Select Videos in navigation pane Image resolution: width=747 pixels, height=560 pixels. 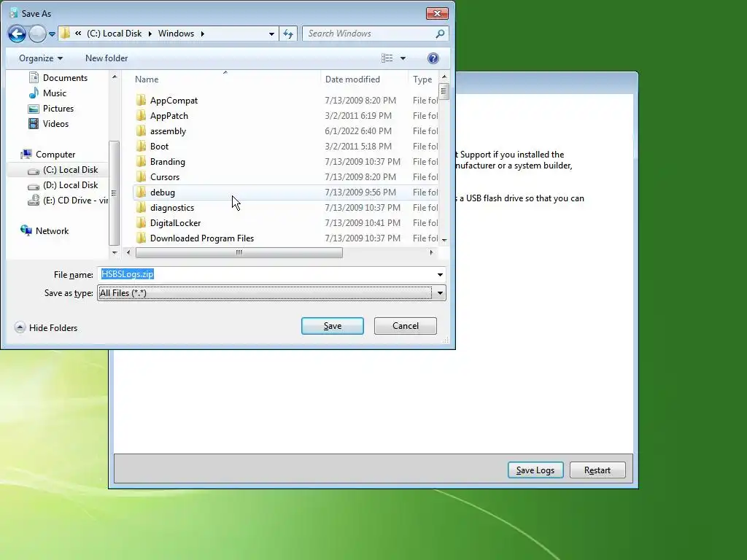pyautogui.click(x=55, y=123)
